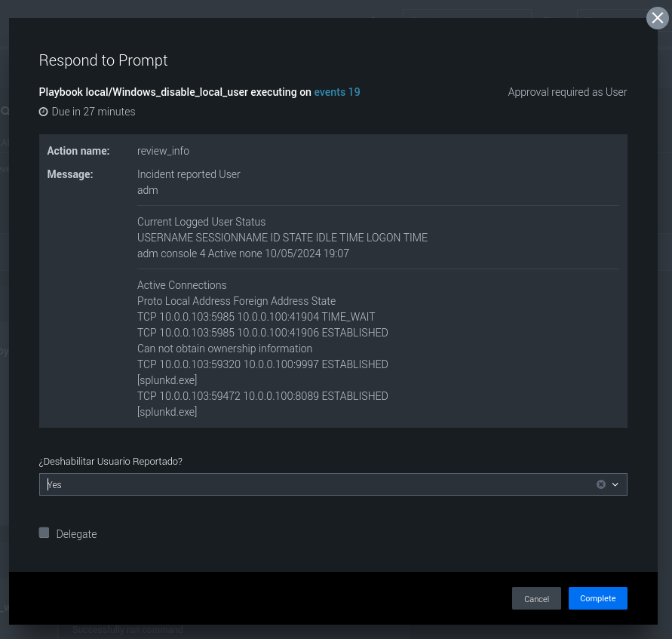Close the Respond to Prompt dialog
This screenshot has width=672, height=639.
[658, 18]
